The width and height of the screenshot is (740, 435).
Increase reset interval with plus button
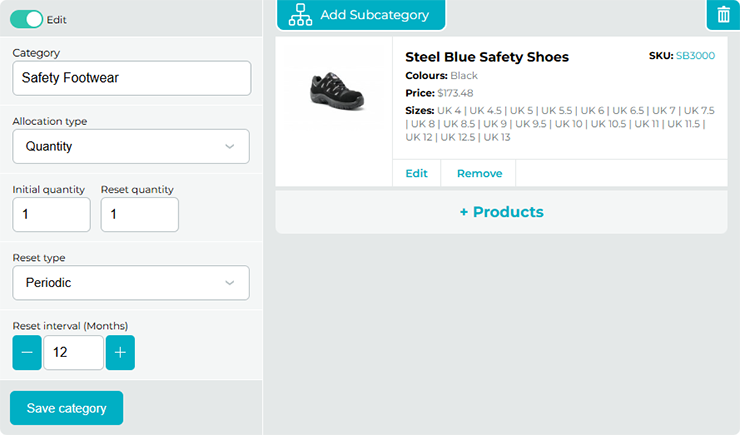(x=120, y=353)
